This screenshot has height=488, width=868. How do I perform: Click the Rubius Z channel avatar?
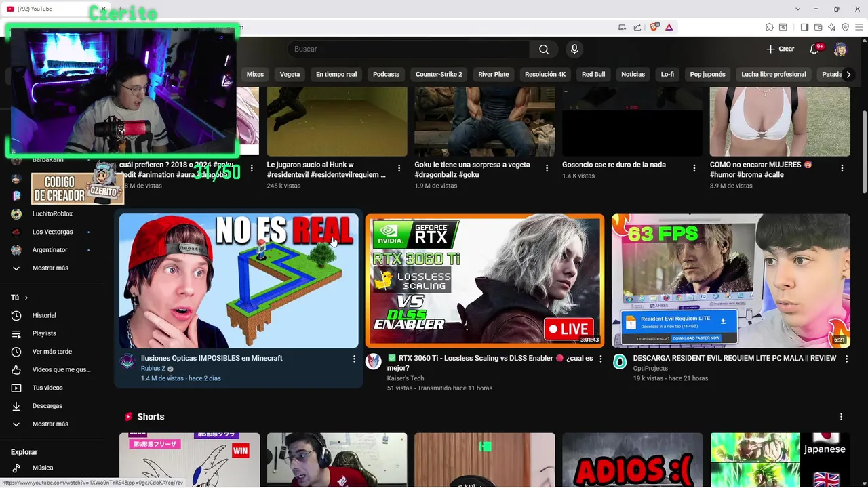[x=127, y=361]
